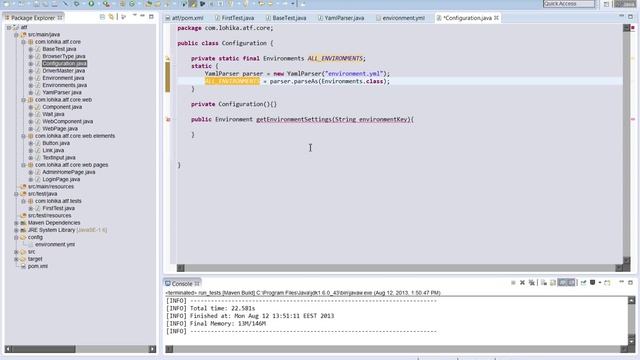
Task: Expand the JRE System Library node
Action: click(16, 230)
